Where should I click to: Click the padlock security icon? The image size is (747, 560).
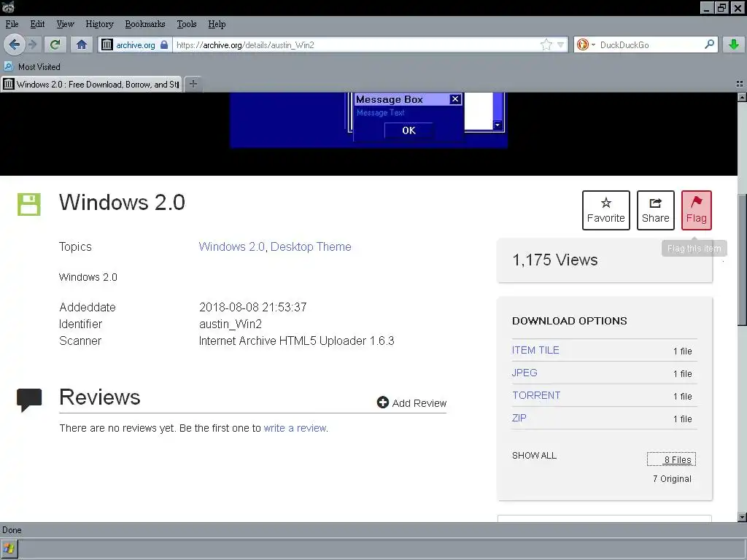tap(164, 44)
